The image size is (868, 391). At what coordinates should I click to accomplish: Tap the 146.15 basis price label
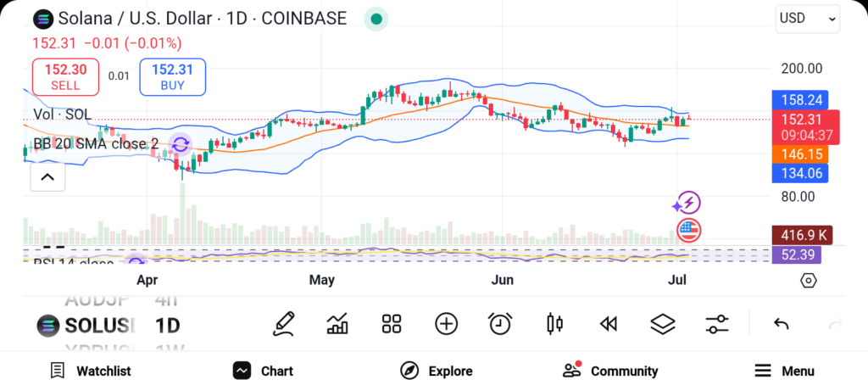(800, 154)
